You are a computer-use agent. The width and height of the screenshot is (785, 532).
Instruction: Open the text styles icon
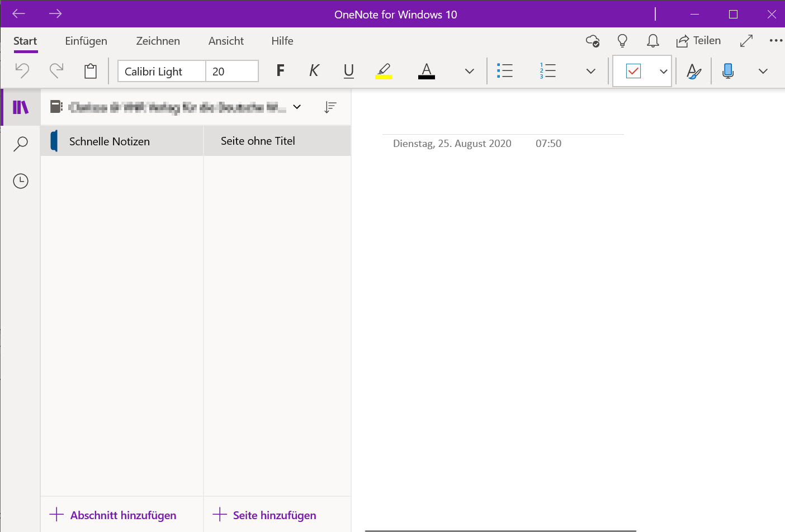(694, 71)
